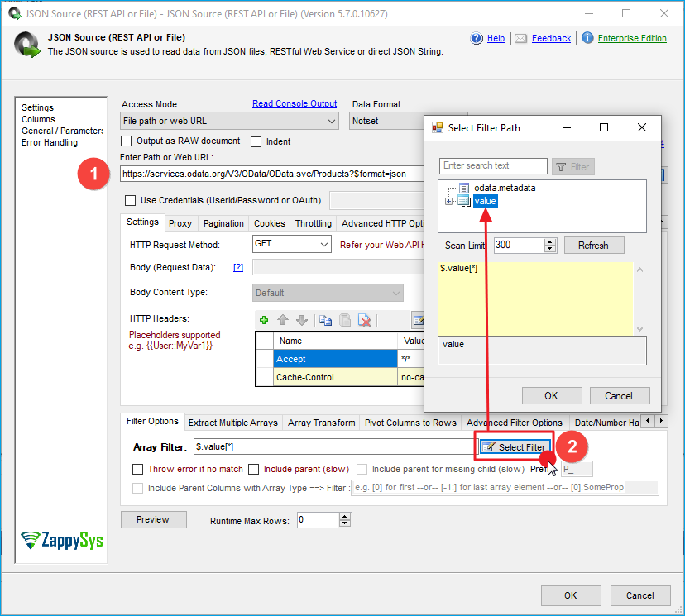The image size is (685, 616).
Task: Copy the selected HTTP header
Action: point(325,320)
